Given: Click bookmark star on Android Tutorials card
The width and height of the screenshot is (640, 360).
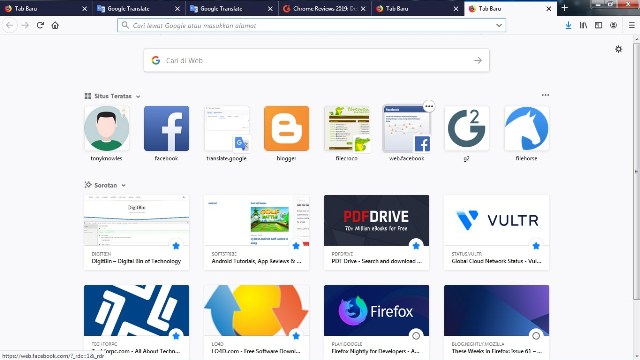Looking at the screenshot, I should tap(296, 246).
